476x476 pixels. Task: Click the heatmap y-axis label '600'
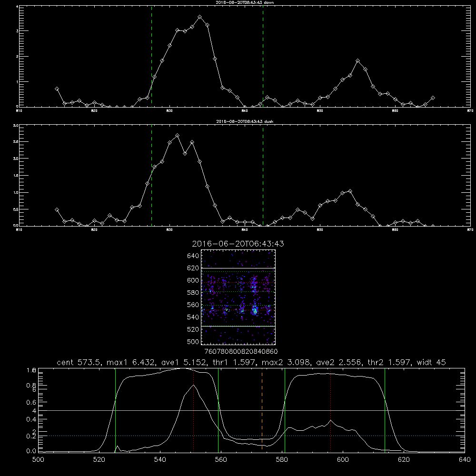193,280
